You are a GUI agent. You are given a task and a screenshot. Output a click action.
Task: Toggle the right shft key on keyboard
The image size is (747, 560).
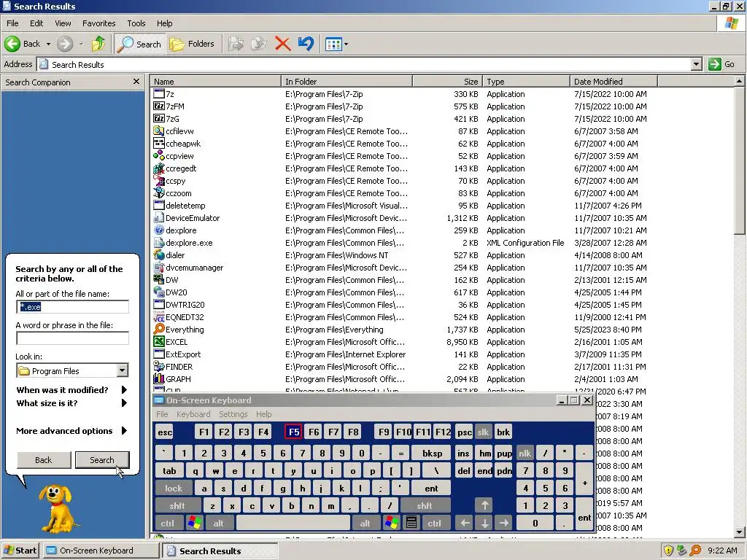(425, 506)
